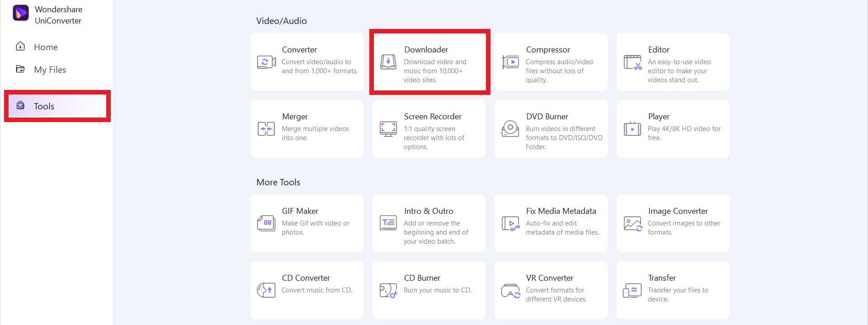Click the Compressor tool icon
The height and width of the screenshot is (325, 868).
[510, 62]
